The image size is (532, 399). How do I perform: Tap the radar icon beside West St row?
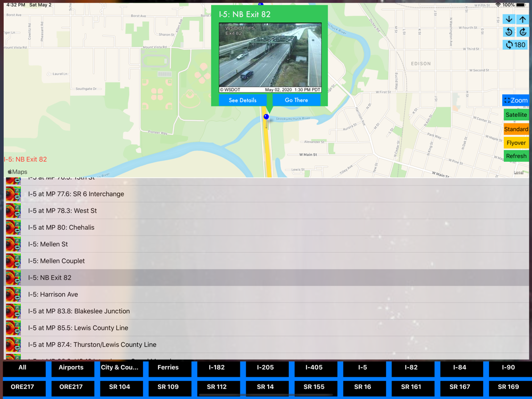click(x=13, y=211)
